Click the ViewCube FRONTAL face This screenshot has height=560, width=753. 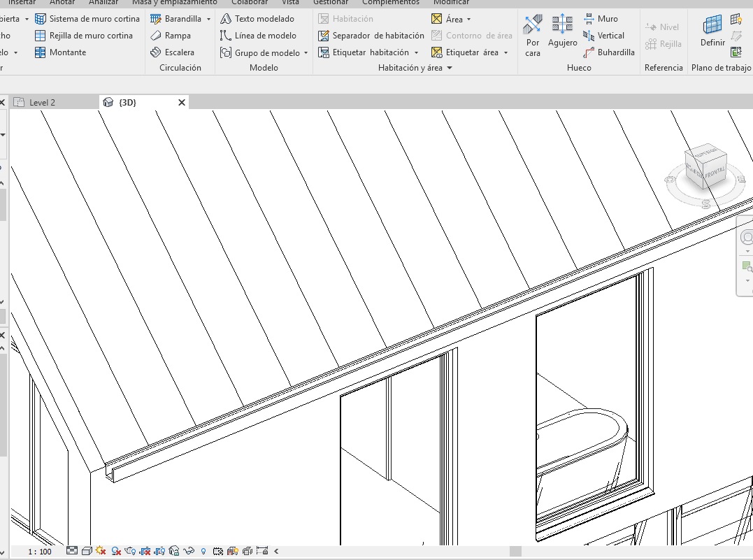pyautogui.click(x=715, y=172)
